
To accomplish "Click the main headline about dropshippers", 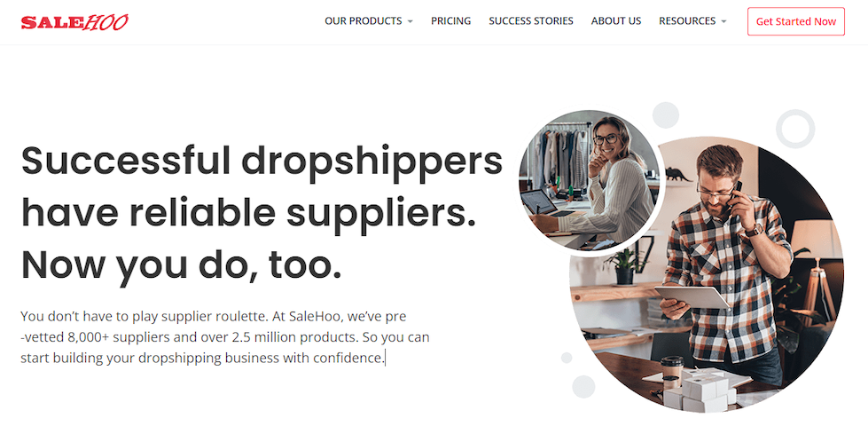I will 262,213.
